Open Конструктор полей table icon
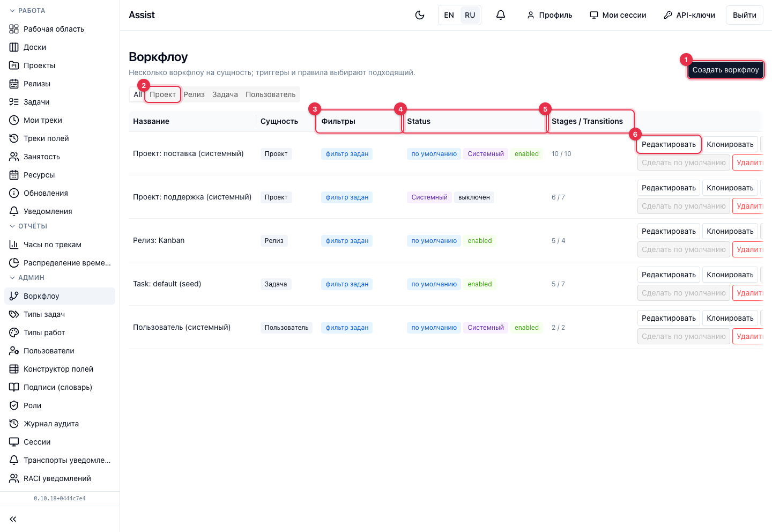Image resolution: width=772 pixels, height=532 pixels. 14,369
